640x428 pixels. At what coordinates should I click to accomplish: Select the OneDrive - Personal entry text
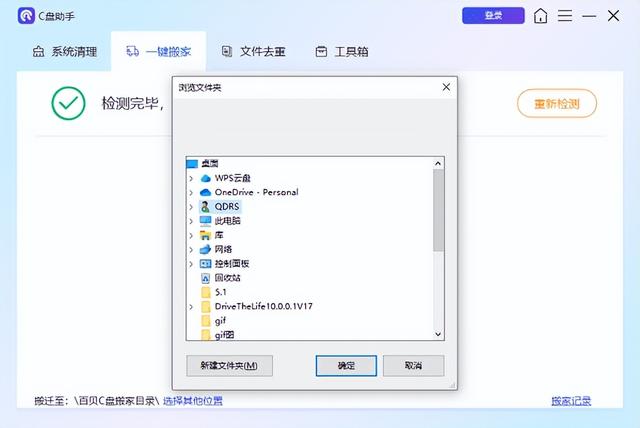pos(257,192)
